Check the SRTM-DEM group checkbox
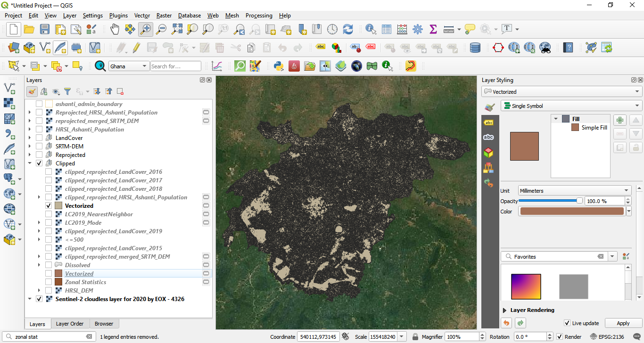 click(x=39, y=147)
